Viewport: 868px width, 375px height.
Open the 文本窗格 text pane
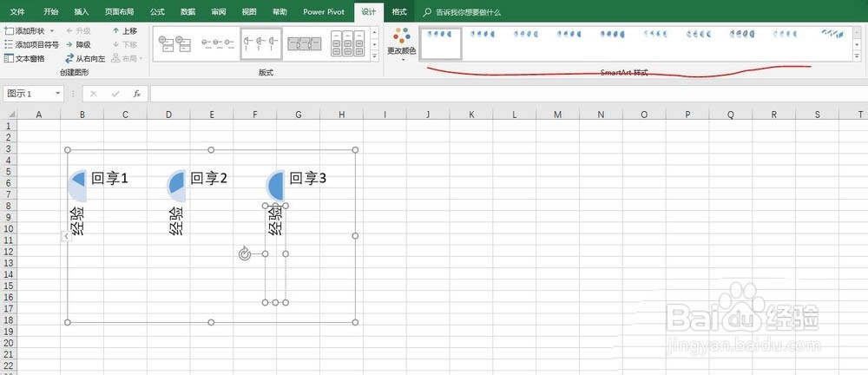pos(24,58)
